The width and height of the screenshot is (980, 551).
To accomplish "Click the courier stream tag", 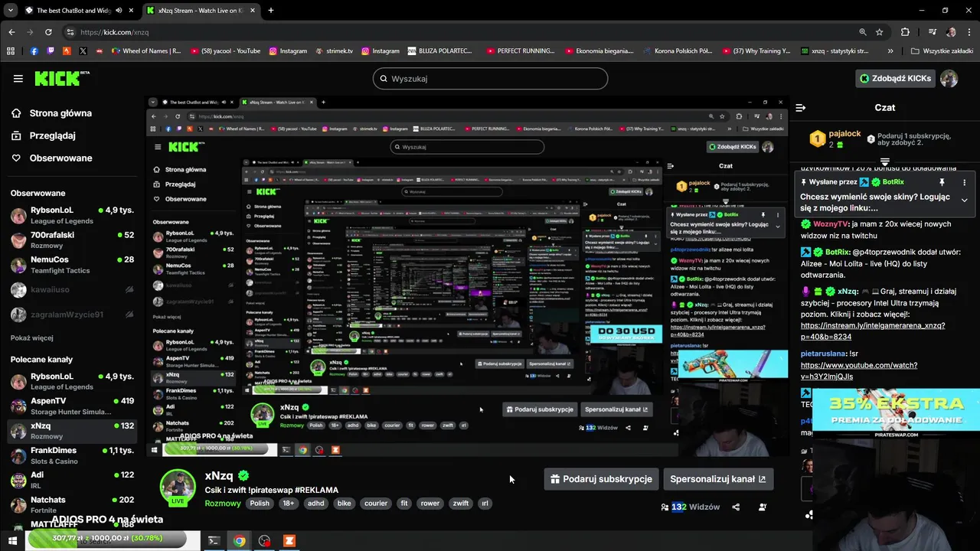I will pos(376,504).
